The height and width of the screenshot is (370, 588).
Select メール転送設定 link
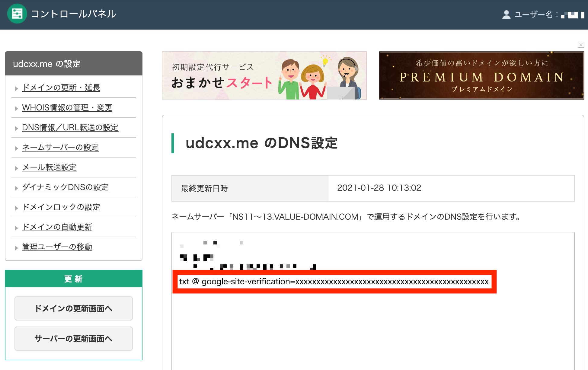49,167
